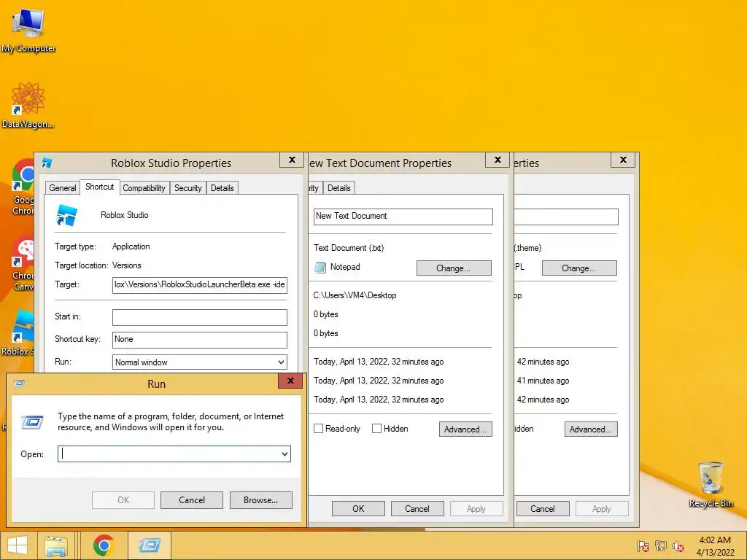Click Change... next to Notepad

pos(454,268)
